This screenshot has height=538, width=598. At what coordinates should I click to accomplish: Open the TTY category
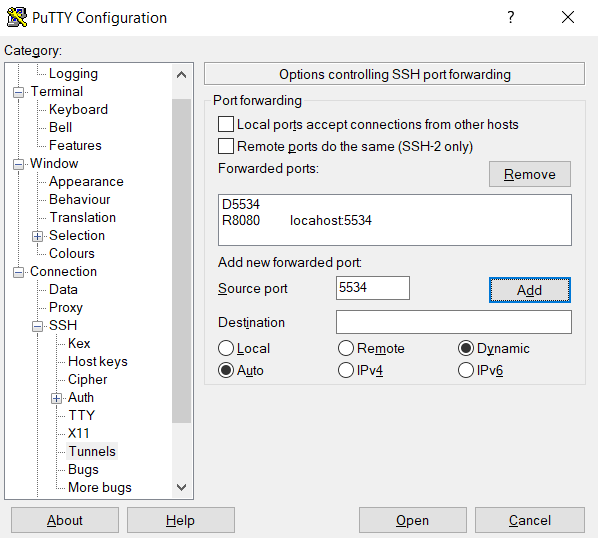[81, 415]
